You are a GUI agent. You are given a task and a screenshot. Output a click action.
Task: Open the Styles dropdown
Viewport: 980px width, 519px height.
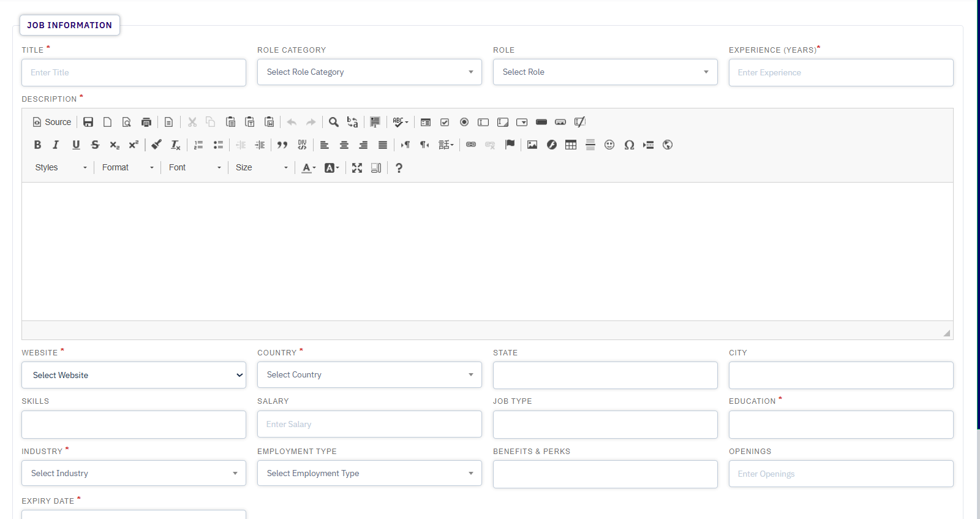[61, 167]
